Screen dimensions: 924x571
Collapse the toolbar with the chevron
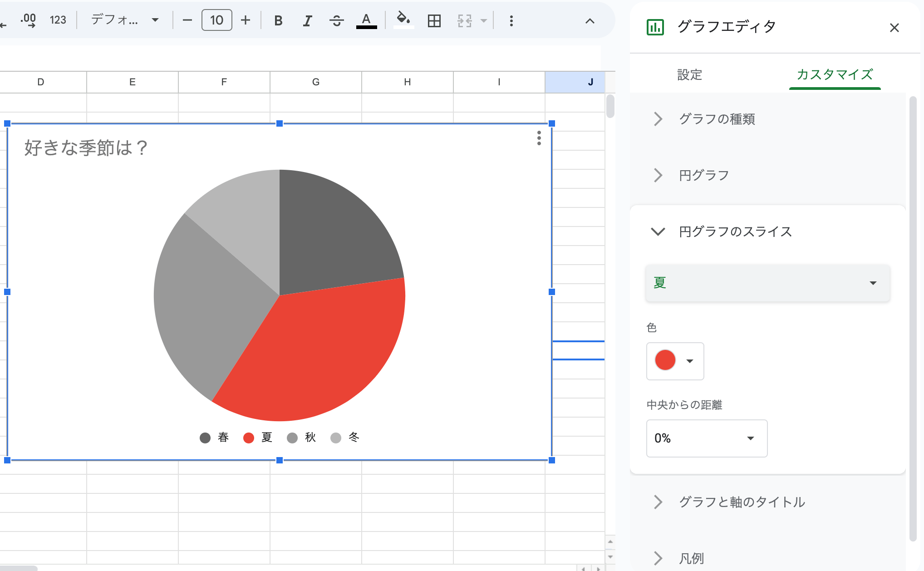590,20
